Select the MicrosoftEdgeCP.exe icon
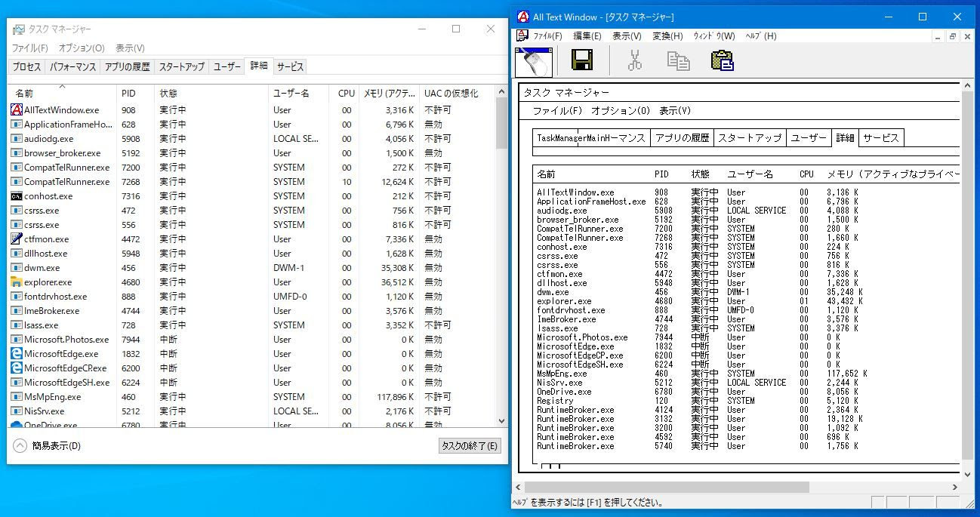The width and height of the screenshot is (980, 517). click(17, 368)
